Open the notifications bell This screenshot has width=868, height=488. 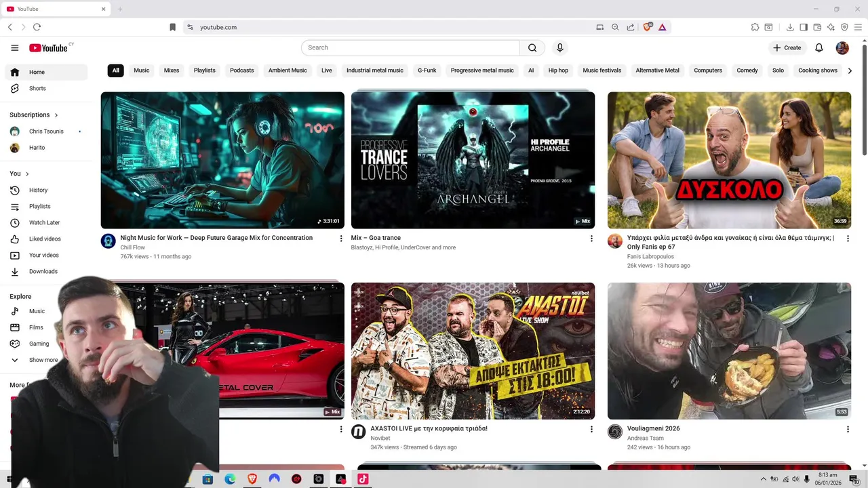click(x=819, y=47)
